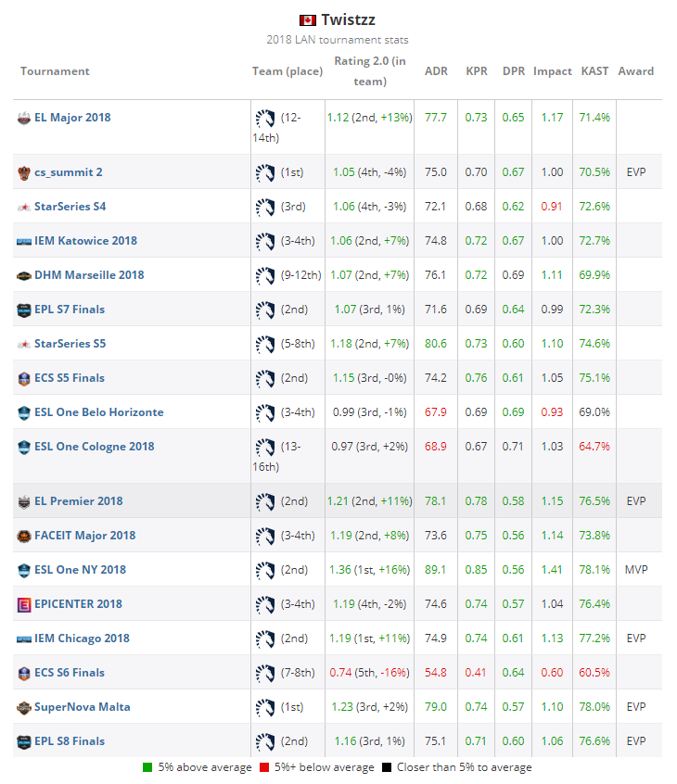Viewport: 677px width, 784px height.
Task: Open the ESL One Cologne 2018 link
Action: (95, 447)
